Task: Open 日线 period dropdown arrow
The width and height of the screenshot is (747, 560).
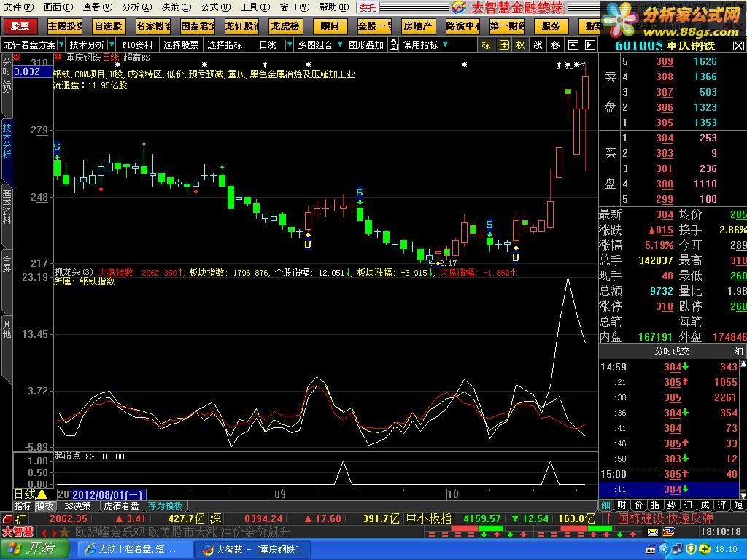Action: pyautogui.click(x=289, y=45)
